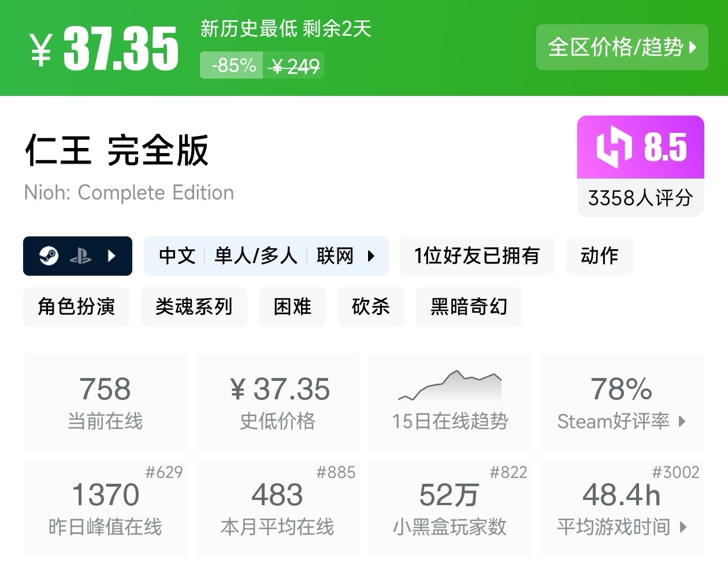Open the 1位好友已拥有 tag
Screen dimensions: 728x567
point(477,255)
